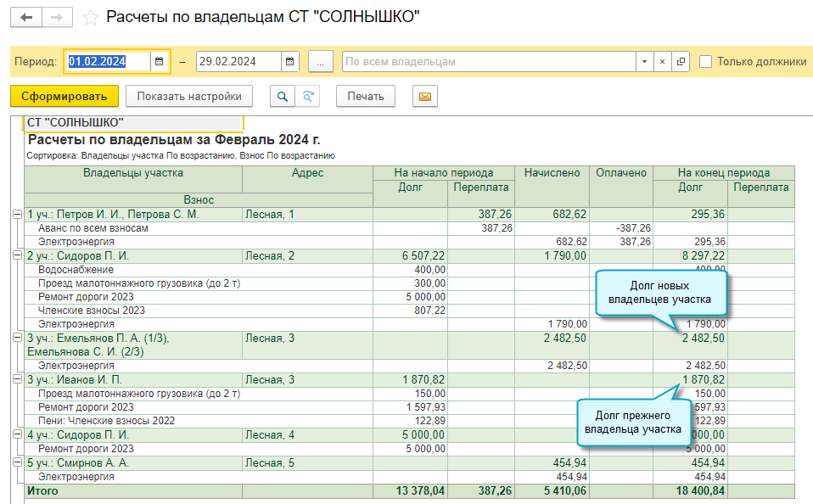This screenshot has width=813, height=504.
Task: Open the owner selection form icon
Action: tap(681, 62)
